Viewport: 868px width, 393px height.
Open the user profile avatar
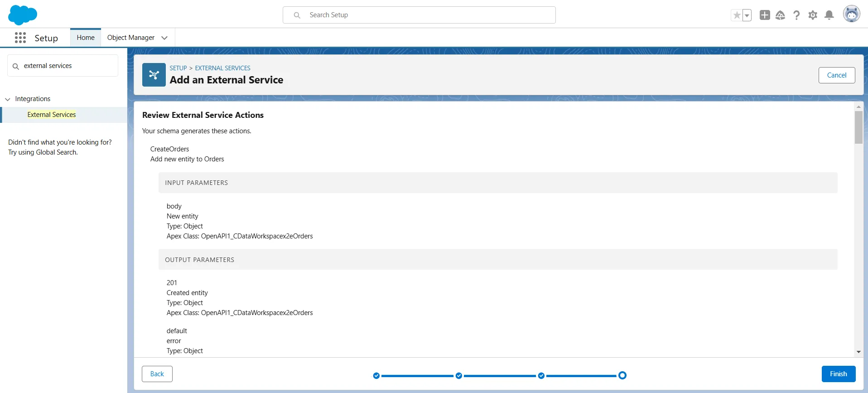851,14
